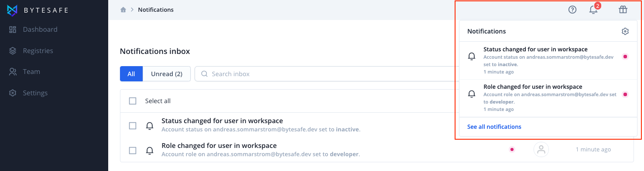Open notification settings gear in popup
644x171 pixels.
click(625, 31)
